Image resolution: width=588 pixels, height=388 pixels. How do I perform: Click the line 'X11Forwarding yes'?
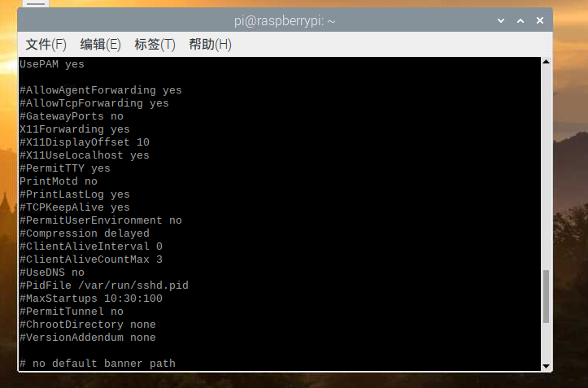[x=75, y=129]
